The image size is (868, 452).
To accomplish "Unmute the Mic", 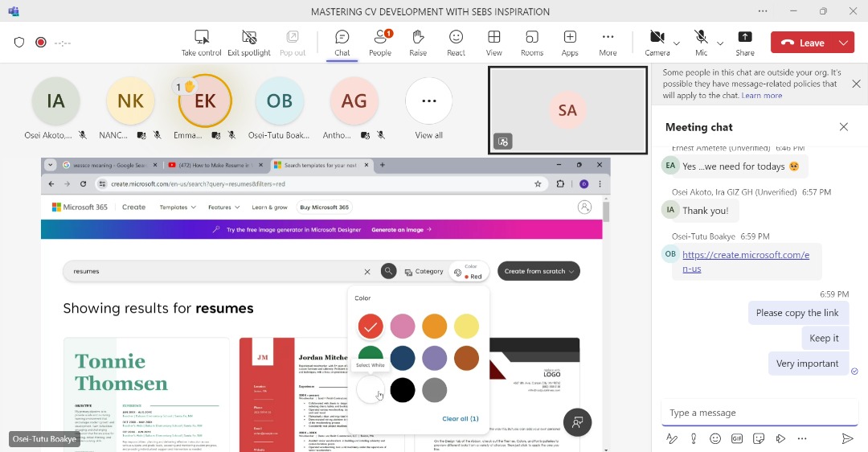I will click(701, 43).
